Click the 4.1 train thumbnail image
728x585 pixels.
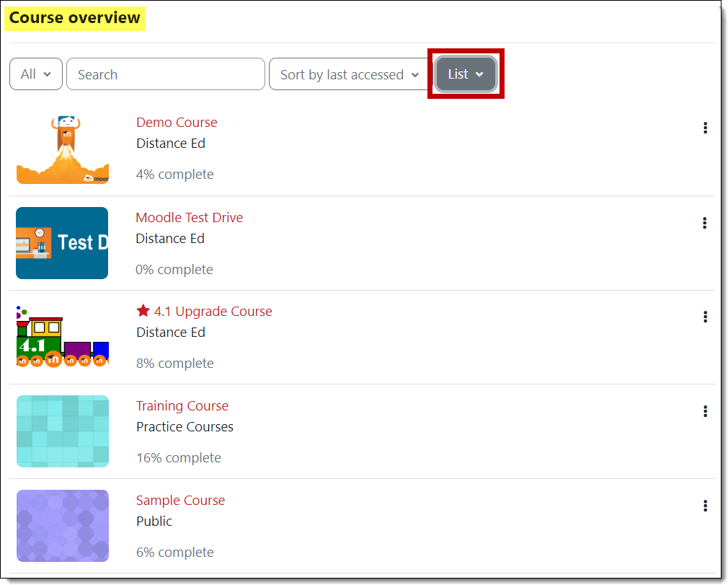pos(63,337)
